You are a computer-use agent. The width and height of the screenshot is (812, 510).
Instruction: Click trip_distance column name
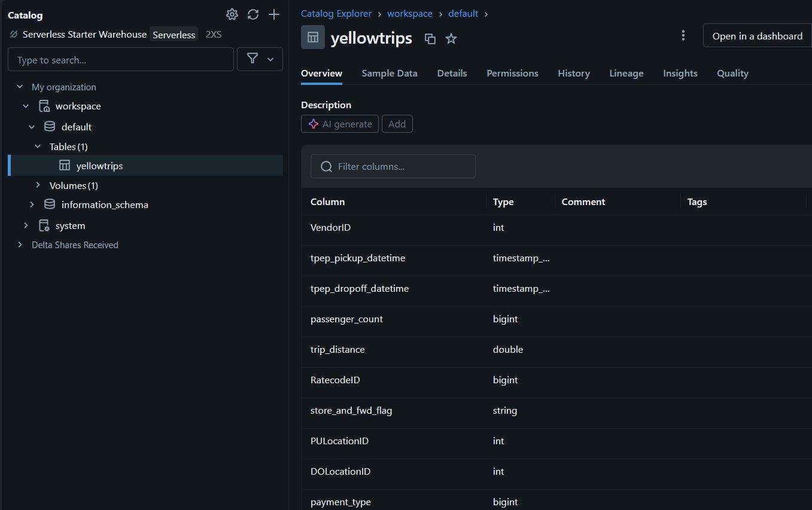pos(337,349)
